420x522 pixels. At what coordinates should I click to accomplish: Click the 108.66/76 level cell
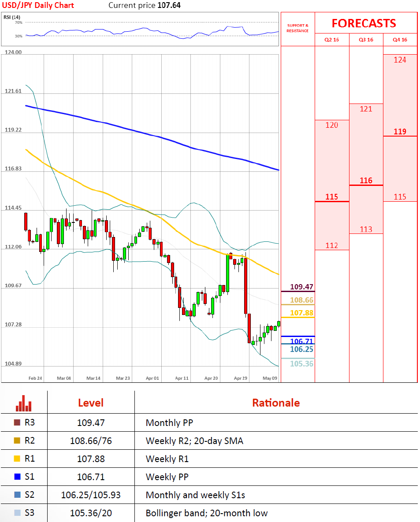pyautogui.click(x=91, y=441)
